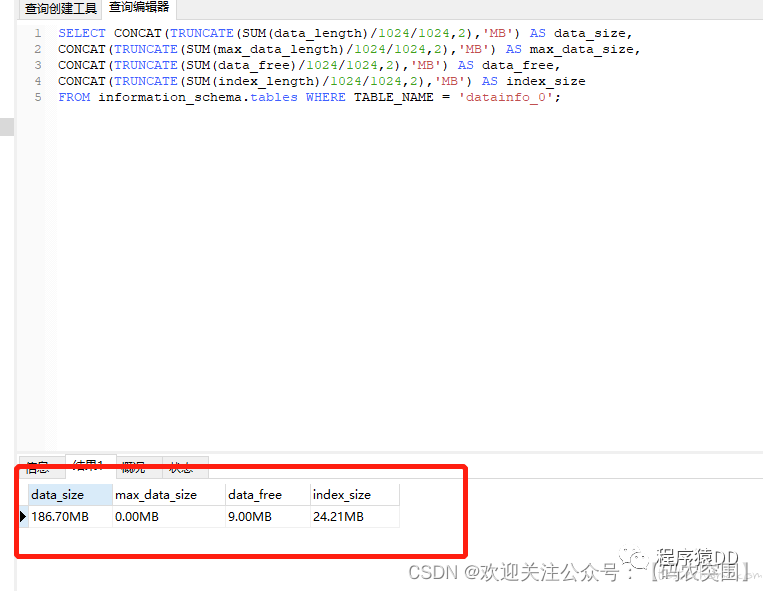Open the 状态 tab

click(185, 467)
